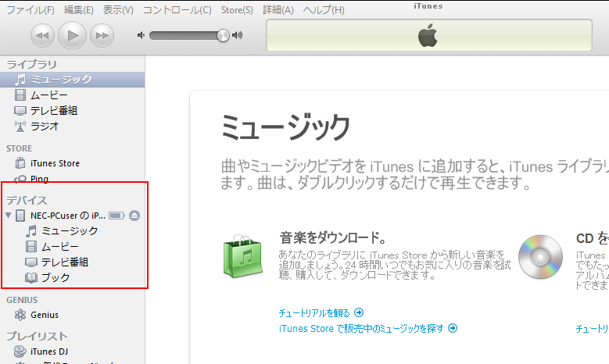Click the Apple logo status display
The height and width of the screenshot is (364, 609).
click(x=428, y=36)
